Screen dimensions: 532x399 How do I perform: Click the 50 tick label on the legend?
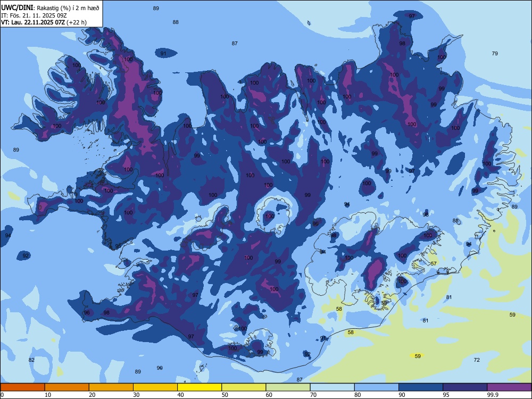pyautogui.click(x=225, y=395)
